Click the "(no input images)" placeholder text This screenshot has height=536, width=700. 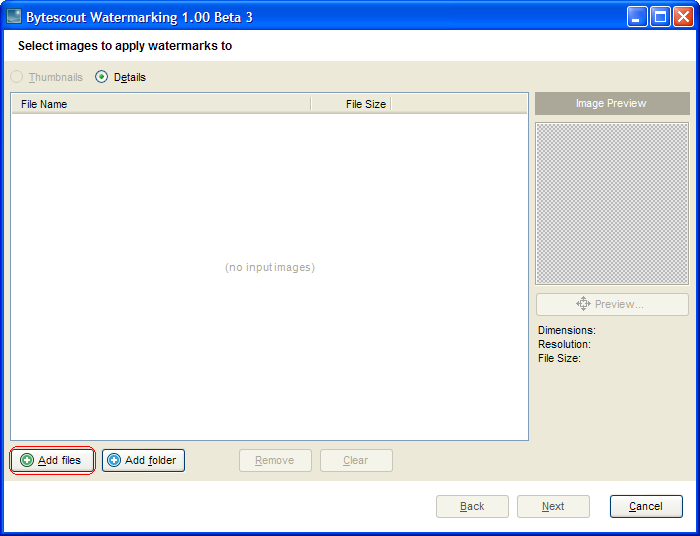pyautogui.click(x=270, y=267)
